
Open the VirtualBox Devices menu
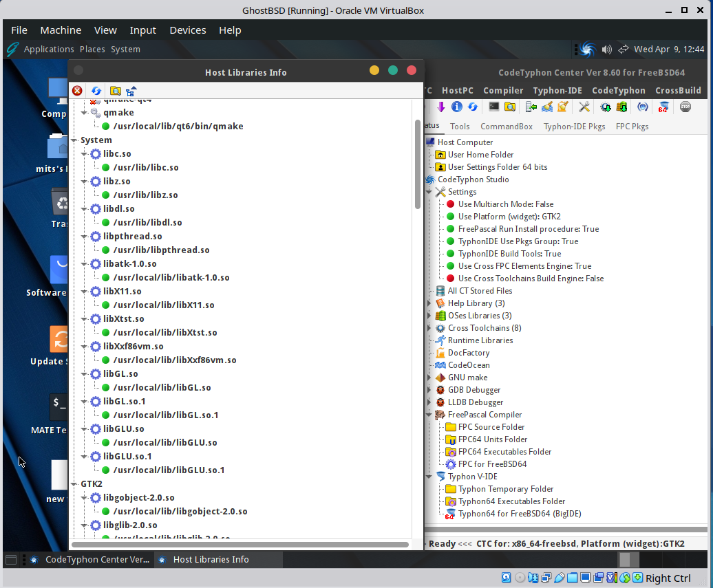188,30
